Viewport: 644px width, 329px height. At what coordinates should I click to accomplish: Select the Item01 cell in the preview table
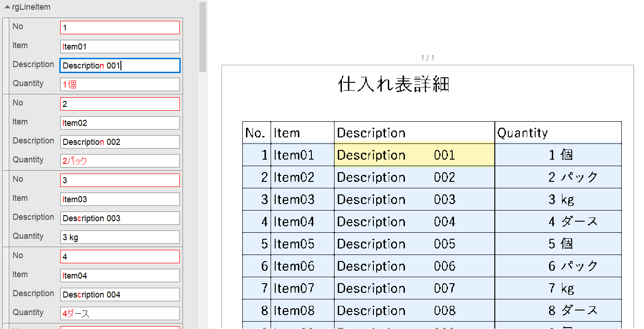303,155
